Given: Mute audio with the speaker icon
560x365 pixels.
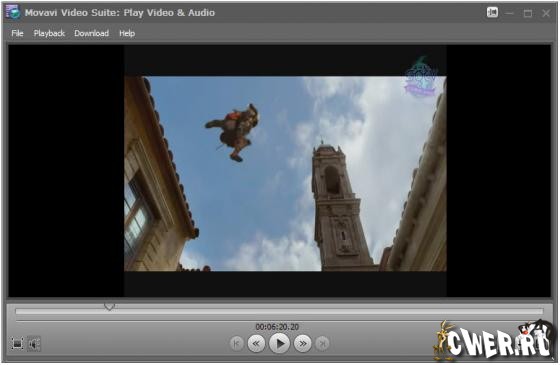Looking at the screenshot, I should [x=34, y=344].
